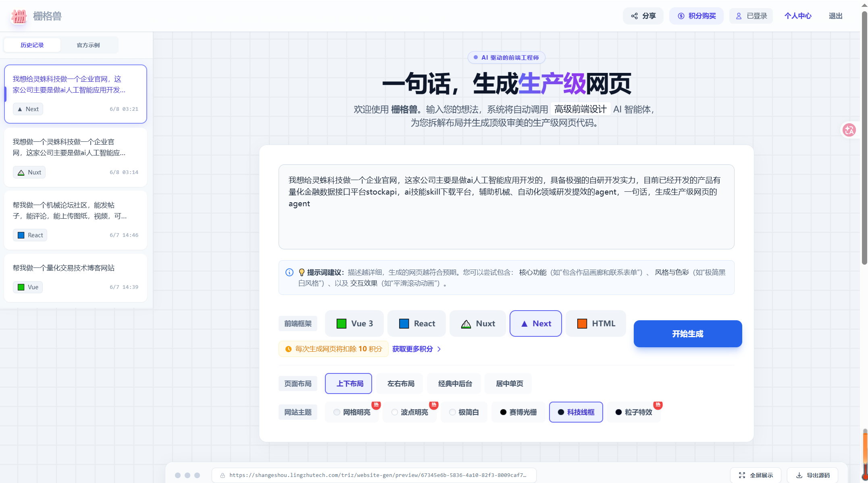868x483 pixels.
Task: Click the 热 badge on 网格明亮
Action: [x=376, y=405]
